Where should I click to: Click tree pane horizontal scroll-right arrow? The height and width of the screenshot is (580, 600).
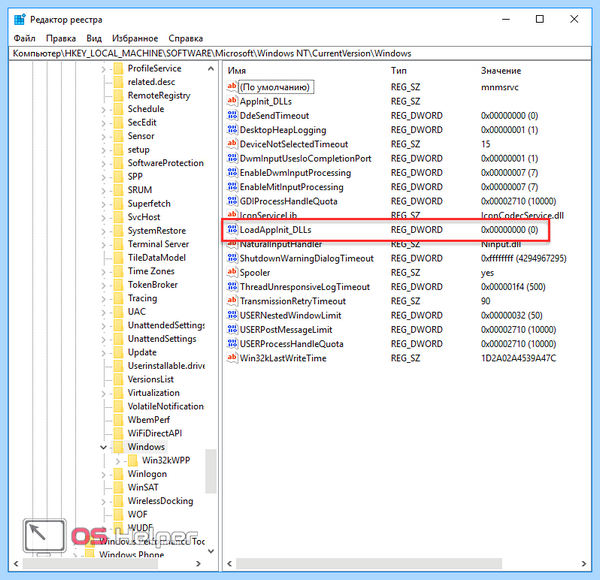tap(198, 564)
